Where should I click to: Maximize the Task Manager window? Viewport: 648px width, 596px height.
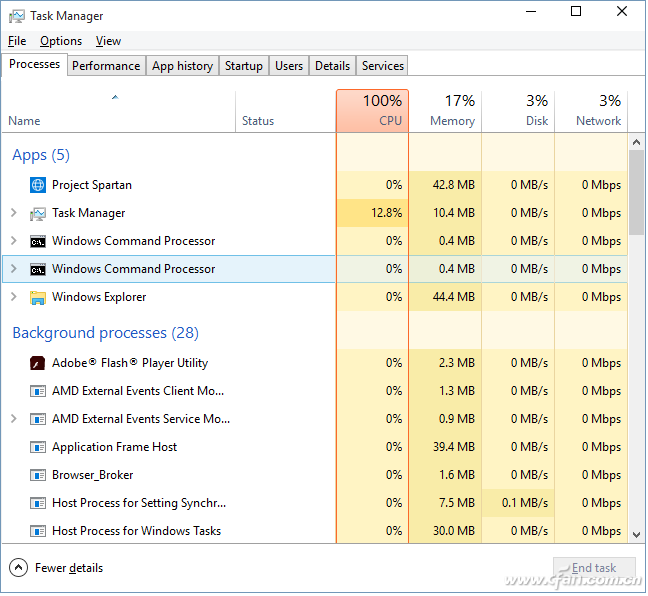pyautogui.click(x=577, y=12)
